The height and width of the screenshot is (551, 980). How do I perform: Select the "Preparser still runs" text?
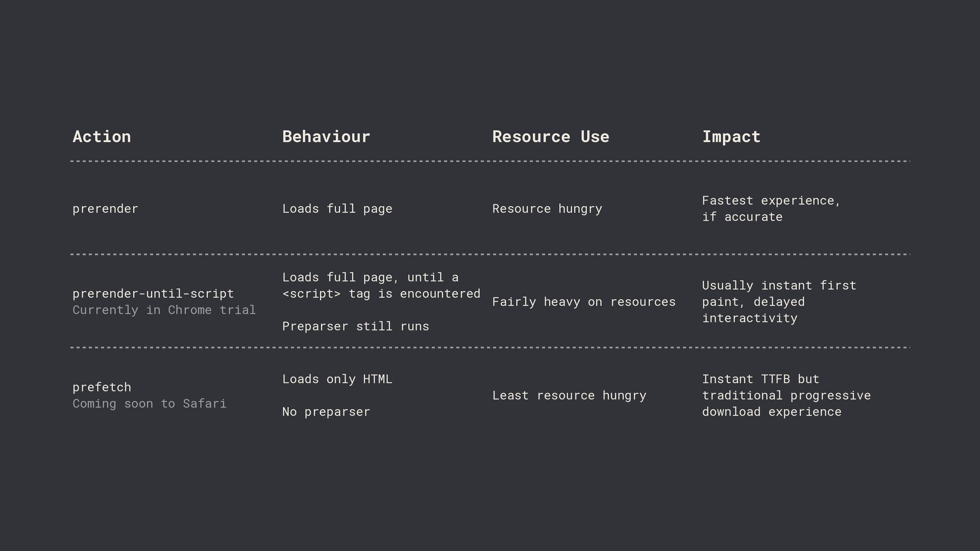coord(355,326)
